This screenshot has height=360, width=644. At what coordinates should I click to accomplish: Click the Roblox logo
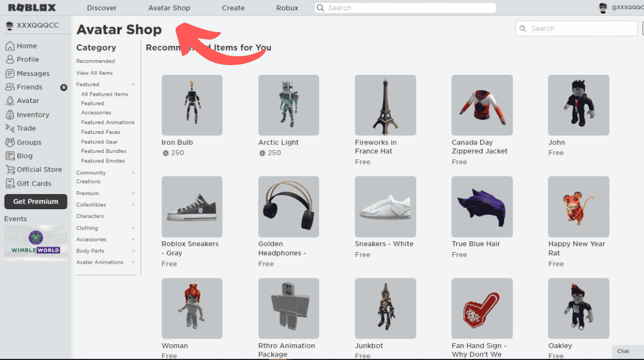[x=32, y=7]
